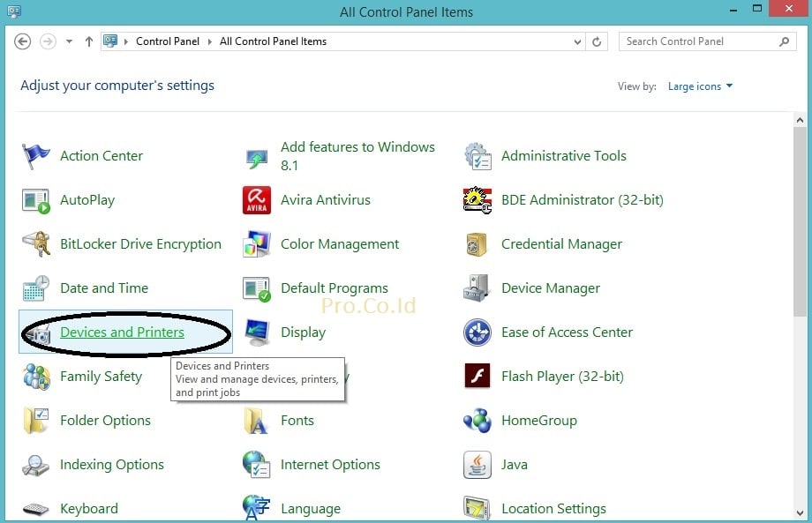Screen dimensions: 812x523
Task: Open the Indexing Options magnifier icon
Action: pos(35,465)
